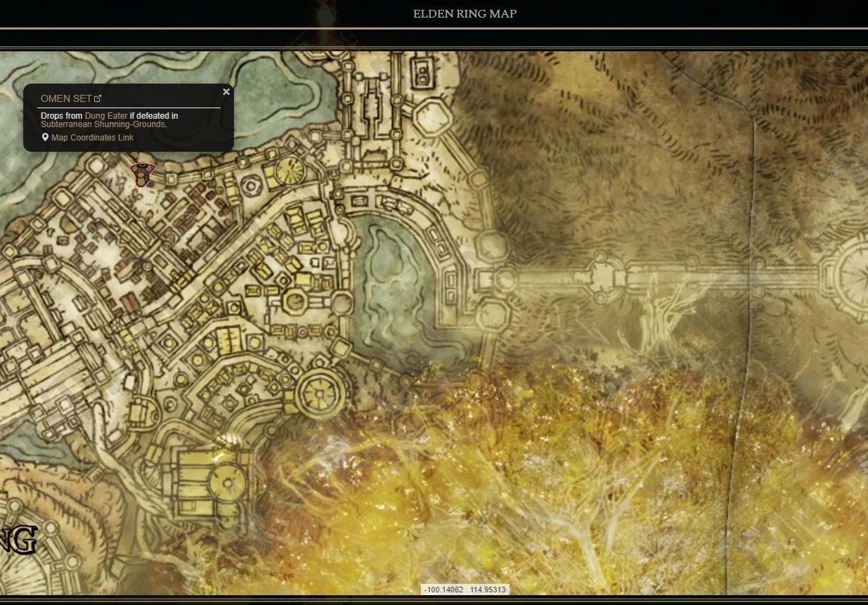Screen dimensions: 868x605
Task: Click the location pin icon in popup
Action: [x=46, y=137]
